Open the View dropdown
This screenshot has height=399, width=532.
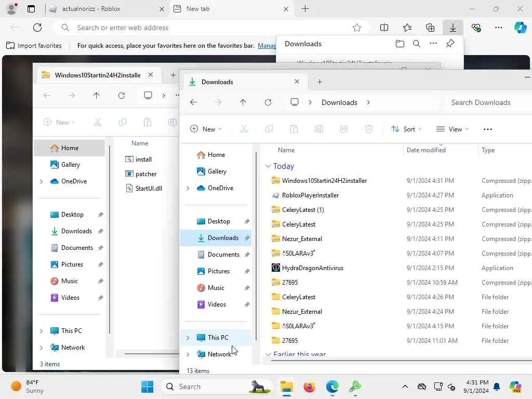pos(453,129)
